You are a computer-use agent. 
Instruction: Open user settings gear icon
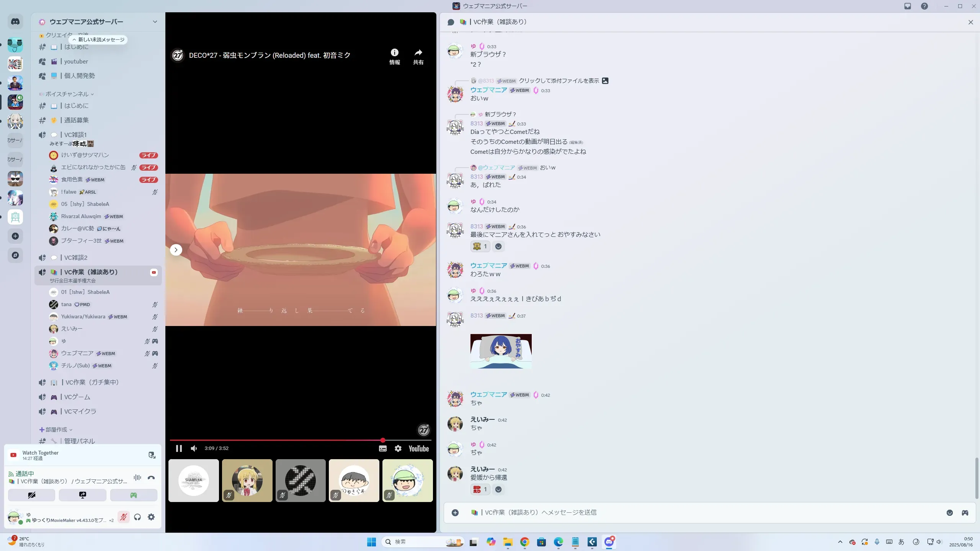tap(151, 517)
